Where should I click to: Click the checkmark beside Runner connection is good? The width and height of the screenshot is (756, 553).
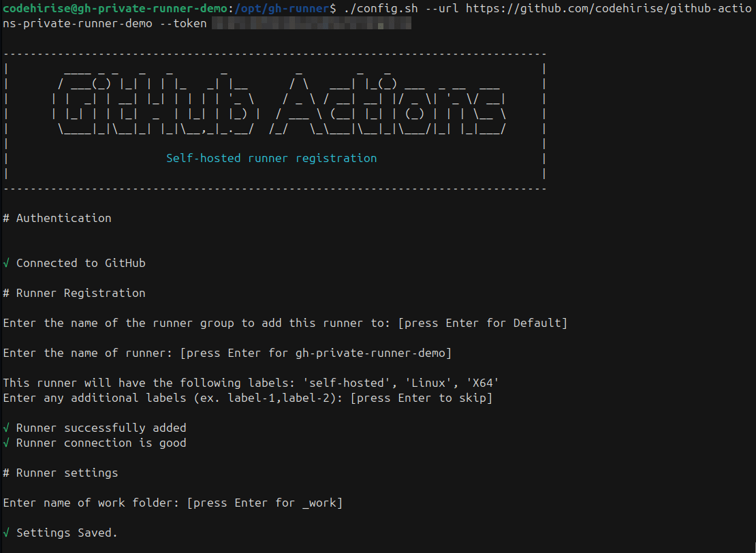(x=6, y=443)
